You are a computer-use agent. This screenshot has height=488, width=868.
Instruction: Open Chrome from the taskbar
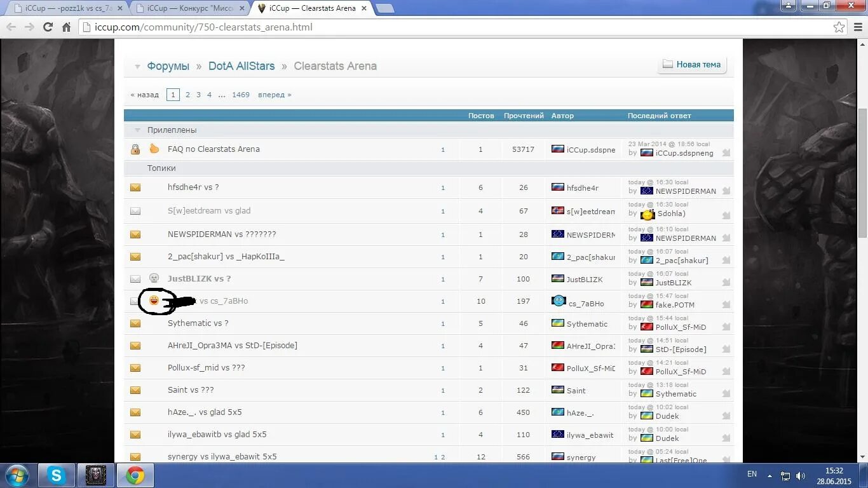click(135, 475)
